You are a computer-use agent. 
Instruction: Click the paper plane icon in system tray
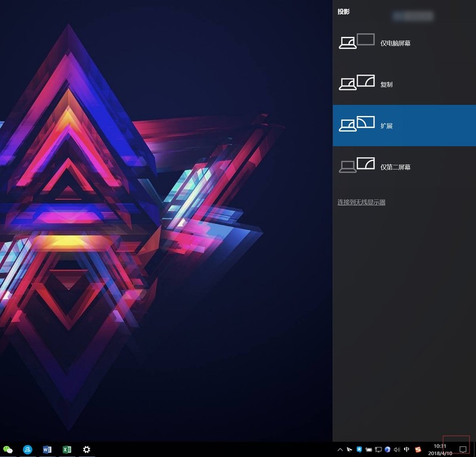(x=349, y=449)
